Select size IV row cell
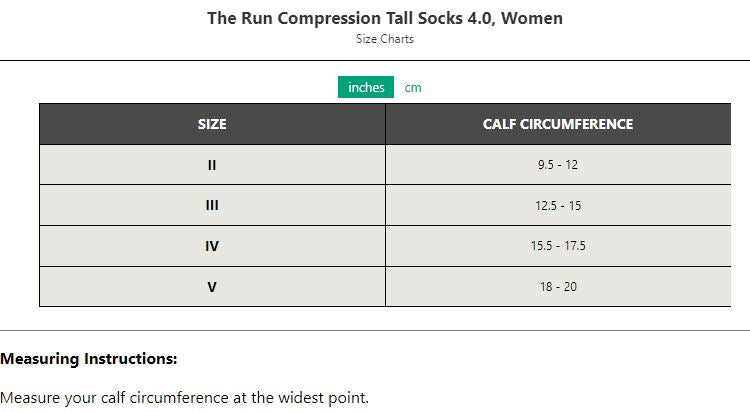This screenshot has width=750, height=412. click(x=212, y=246)
